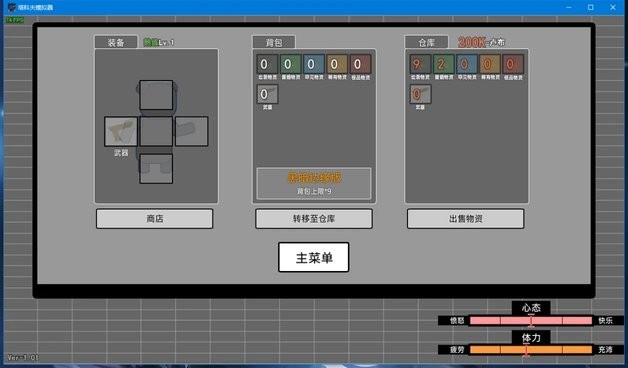Click the 体力 stamina bar
The width and height of the screenshot is (628, 368).
[x=531, y=350]
